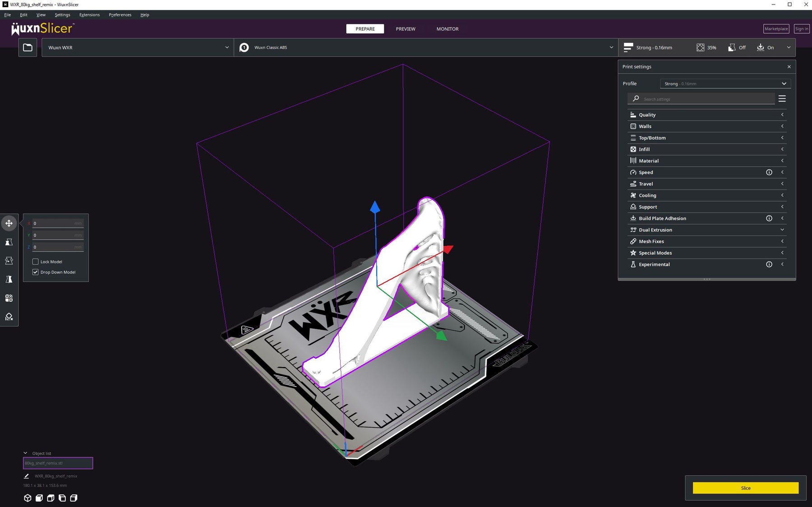Click the Sign in button

pyautogui.click(x=802, y=29)
